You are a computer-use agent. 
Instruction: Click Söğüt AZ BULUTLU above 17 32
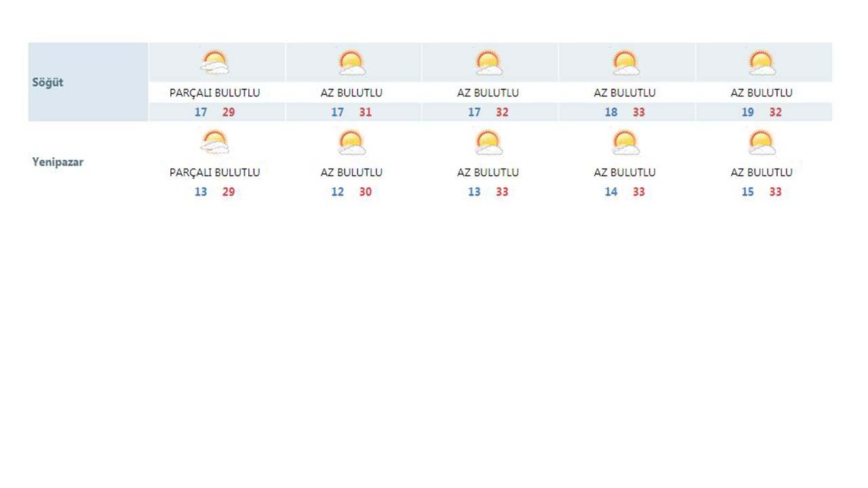pyautogui.click(x=488, y=93)
